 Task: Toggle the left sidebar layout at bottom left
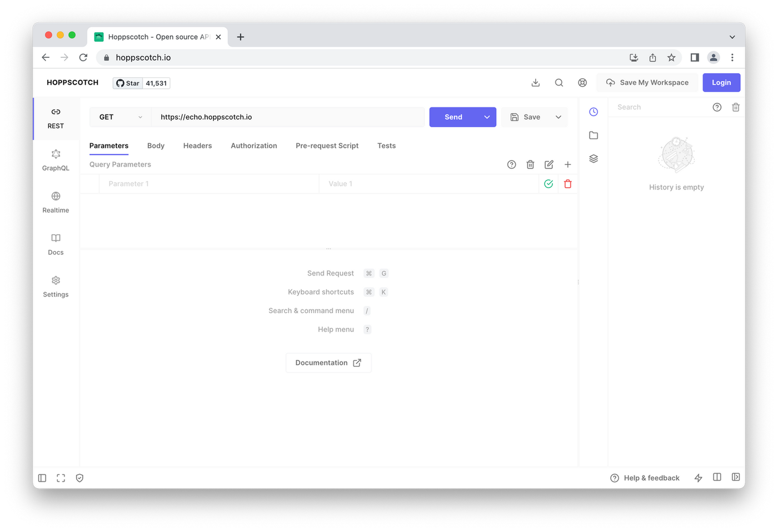tap(42, 478)
